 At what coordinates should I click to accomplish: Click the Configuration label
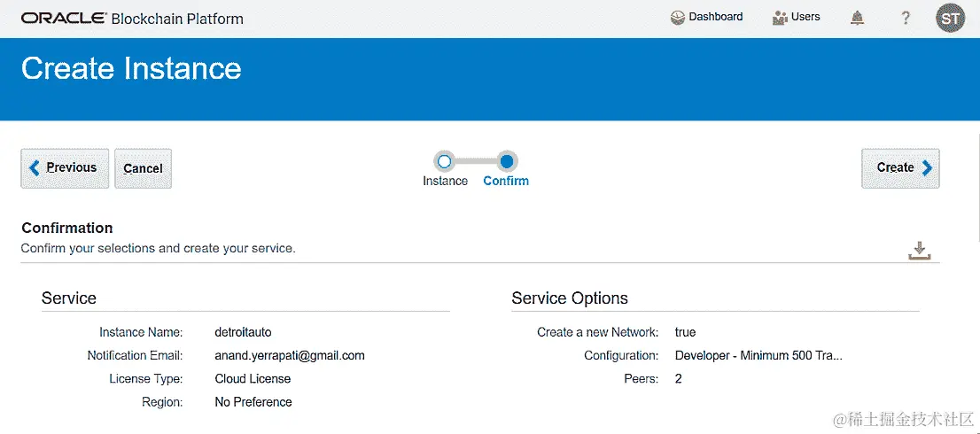click(x=620, y=356)
